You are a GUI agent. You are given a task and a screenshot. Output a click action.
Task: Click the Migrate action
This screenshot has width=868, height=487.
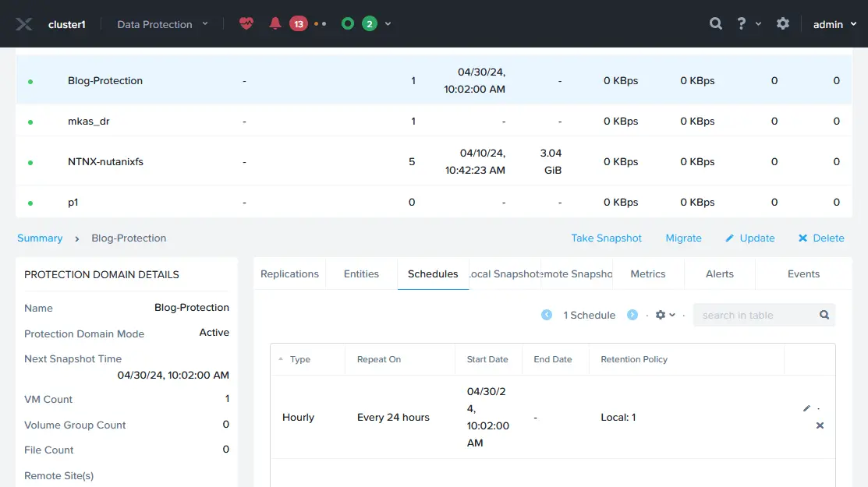pos(683,238)
